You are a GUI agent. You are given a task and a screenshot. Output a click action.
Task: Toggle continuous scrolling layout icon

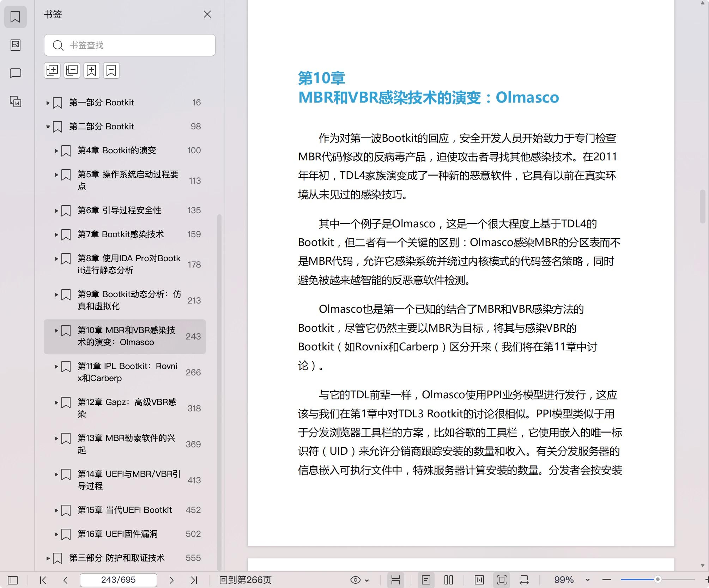coord(396,580)
